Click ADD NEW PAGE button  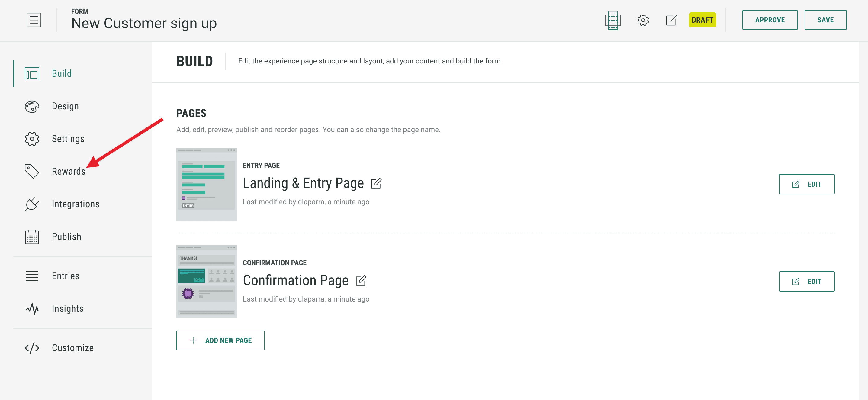tap(220, 340)
